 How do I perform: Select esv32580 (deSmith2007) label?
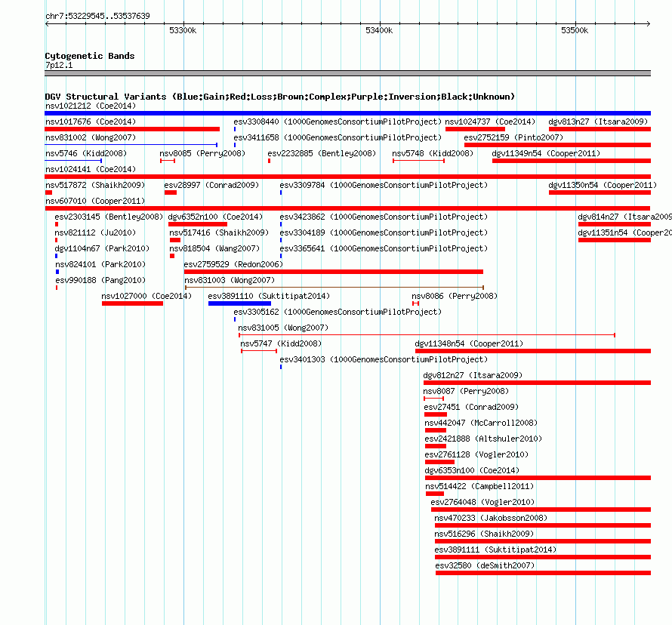click(486, 565)
